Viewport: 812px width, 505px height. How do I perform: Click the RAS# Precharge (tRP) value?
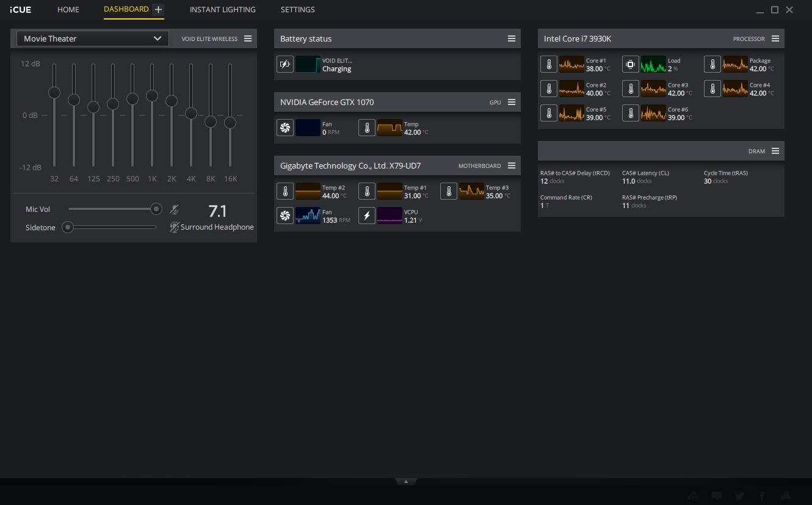tap(634, 206)
